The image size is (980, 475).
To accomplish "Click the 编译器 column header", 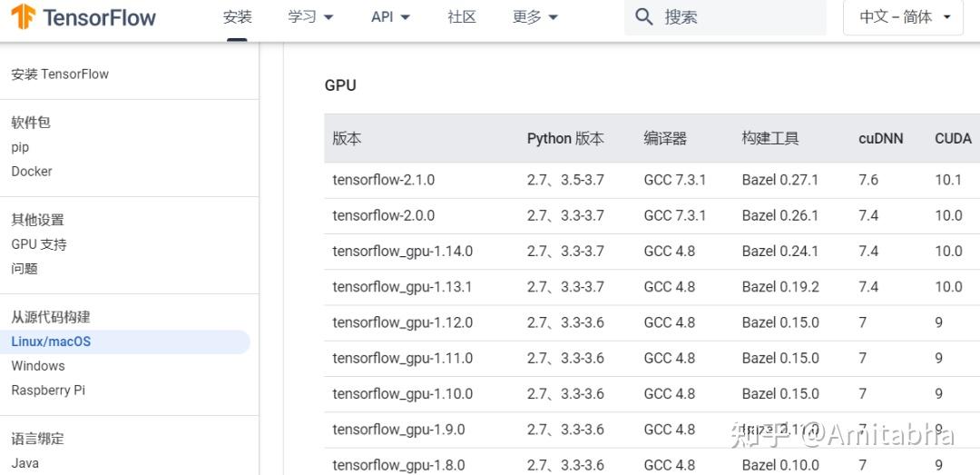I will (665, 138).
